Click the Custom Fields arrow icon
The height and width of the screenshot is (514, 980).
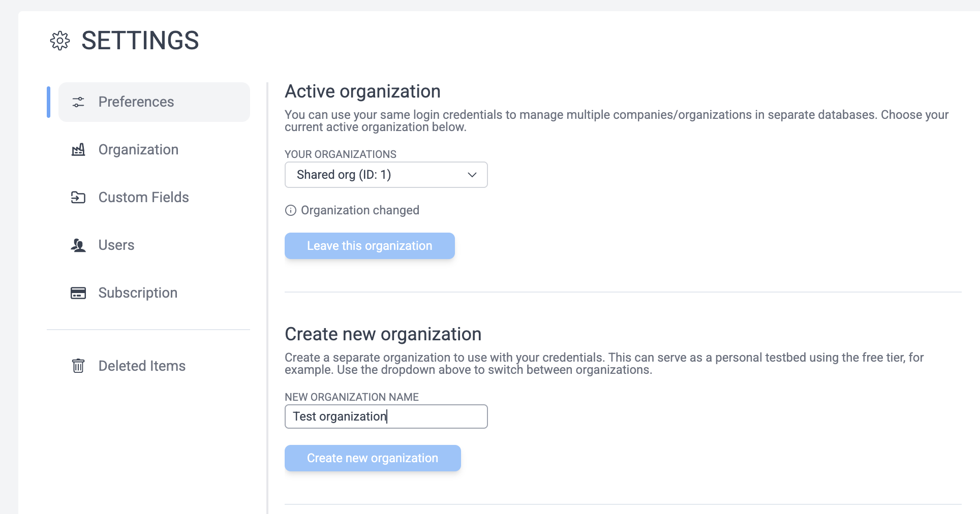coord(78,198)
